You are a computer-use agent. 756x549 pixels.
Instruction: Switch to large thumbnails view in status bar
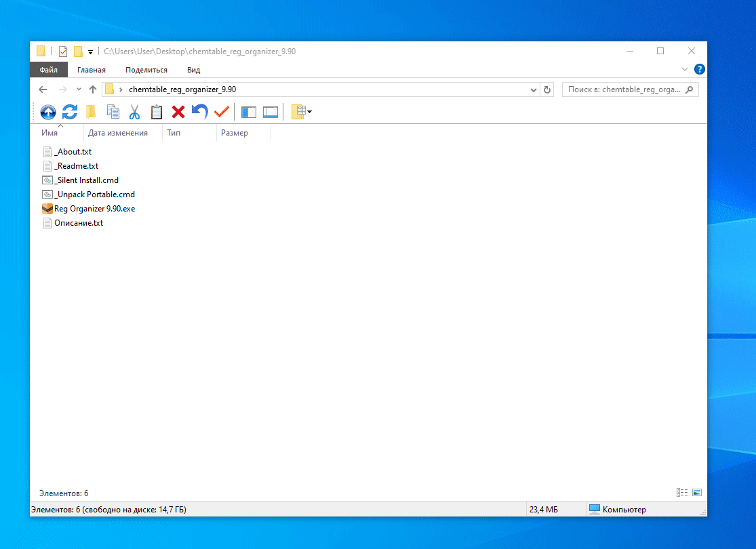point(696,493)
